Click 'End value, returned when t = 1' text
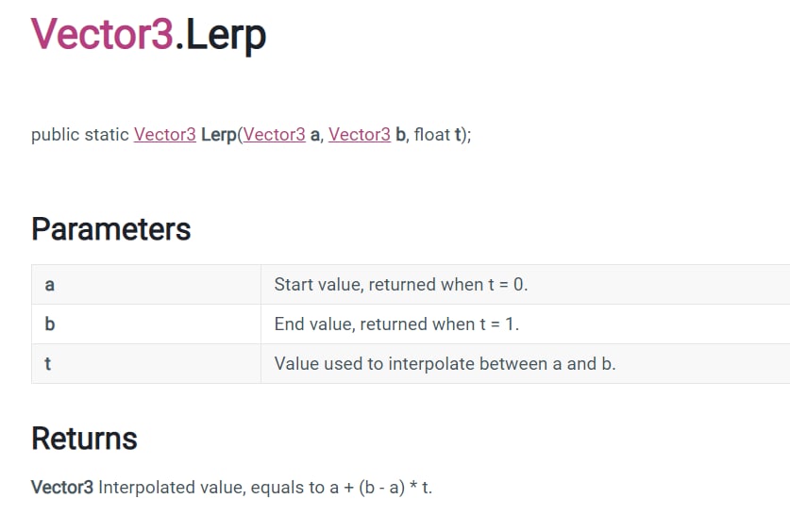Screen dimensions: 790x532 coord(396,324)
